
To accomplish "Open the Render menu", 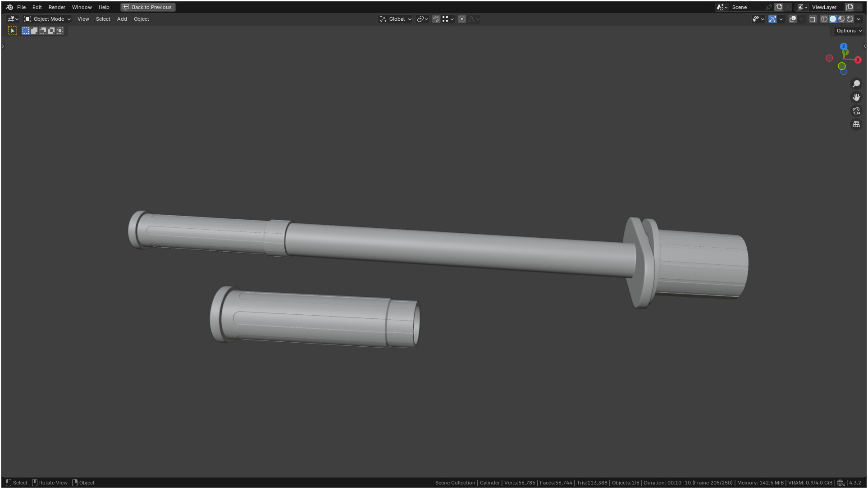I will (57, 7).
